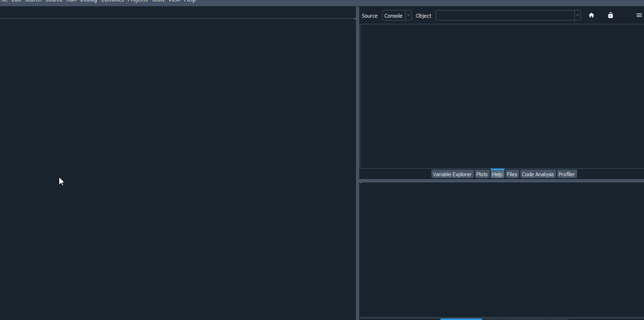Select the Help tab

pyautogui.click(x=497, y=174)
